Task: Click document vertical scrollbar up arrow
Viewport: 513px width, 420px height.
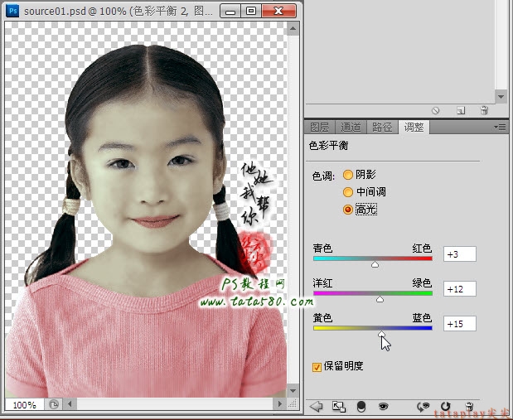Action: [x=293, y=29]
